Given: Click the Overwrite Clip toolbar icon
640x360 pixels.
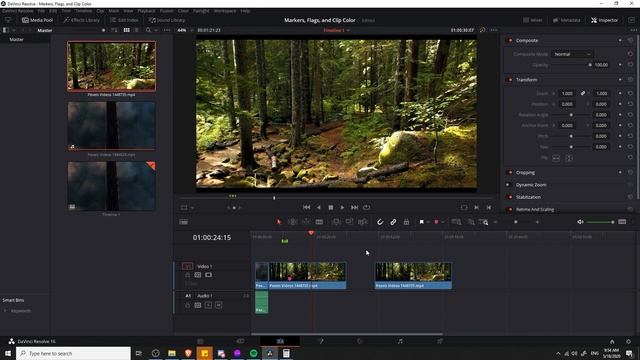Looking at the screenshot, I should tap(349, 222).
